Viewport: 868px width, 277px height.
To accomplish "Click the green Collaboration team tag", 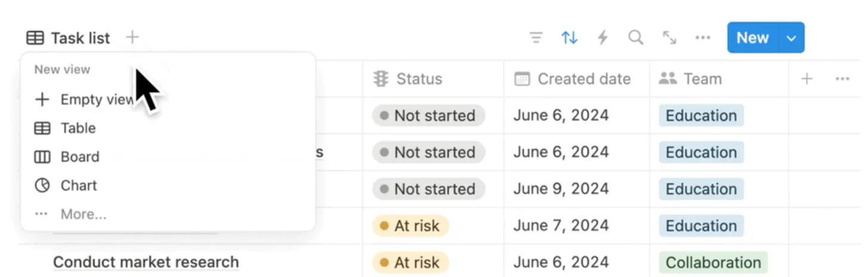I will [x=713, y=263].
